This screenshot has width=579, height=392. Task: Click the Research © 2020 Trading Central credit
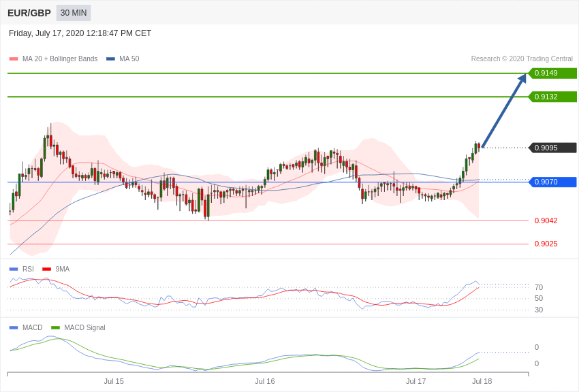point(522,59)
